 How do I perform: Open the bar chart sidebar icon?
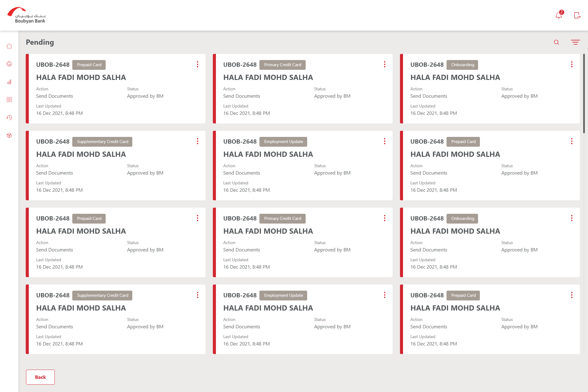click(x=9, y=82)
